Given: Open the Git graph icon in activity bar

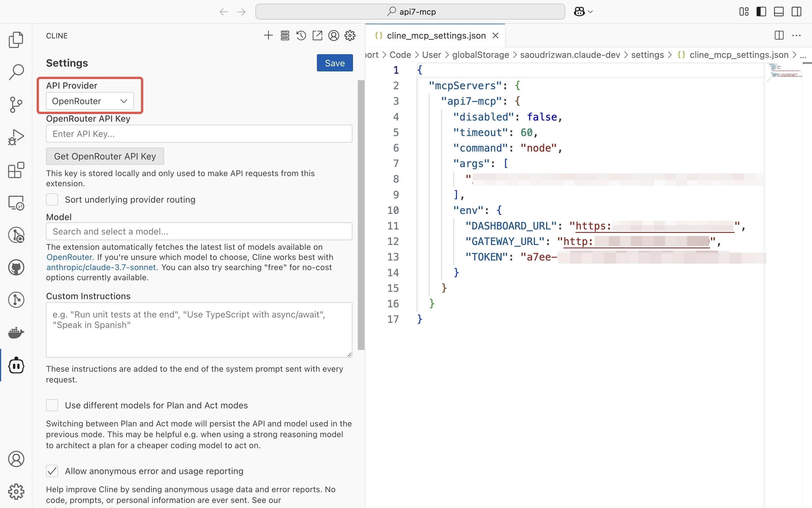Looking at the screenshot, I should [16, 300].
